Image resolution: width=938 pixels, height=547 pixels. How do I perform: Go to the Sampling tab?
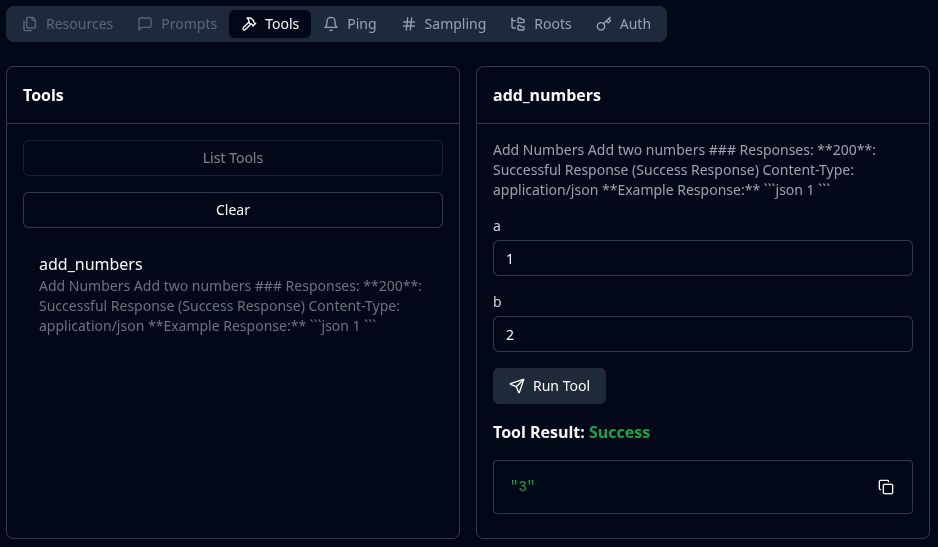tap(444, 24)
